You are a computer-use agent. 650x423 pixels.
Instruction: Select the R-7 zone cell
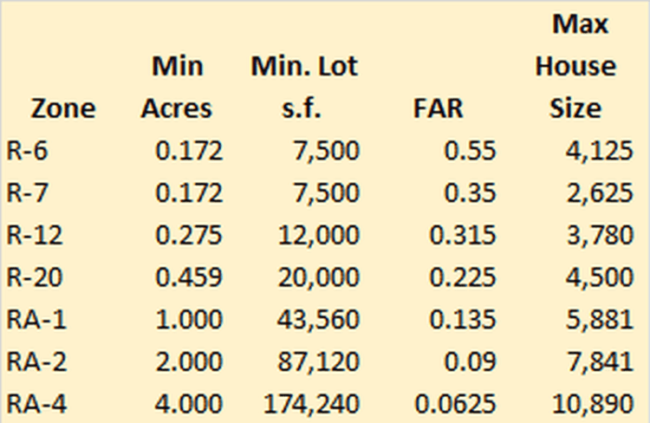pos(27,193)
